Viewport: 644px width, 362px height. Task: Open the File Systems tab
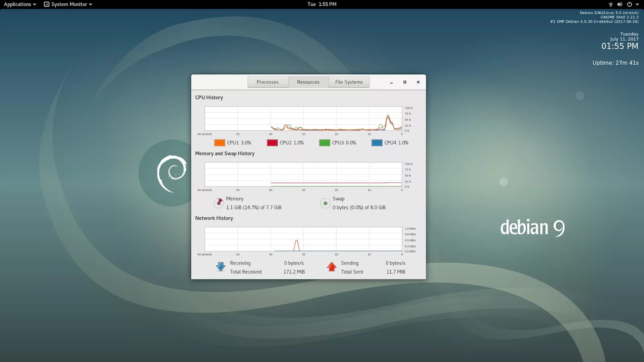pyautogui.click(x=349, y=82)
